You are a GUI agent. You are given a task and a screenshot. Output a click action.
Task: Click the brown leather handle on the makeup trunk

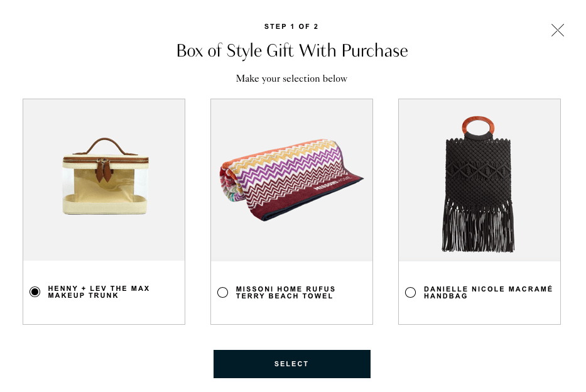(x=105, y=144)
